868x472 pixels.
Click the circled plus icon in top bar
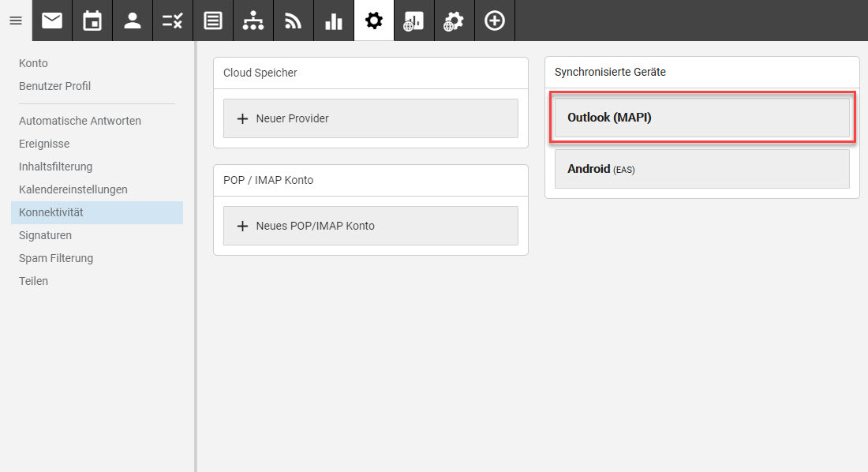click(x=495, y=21)
